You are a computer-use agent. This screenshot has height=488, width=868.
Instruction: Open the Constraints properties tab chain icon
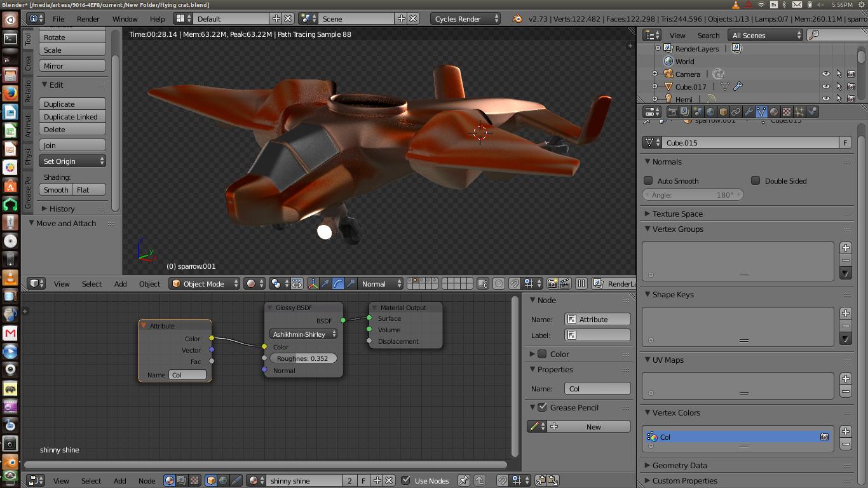click(x=736, y=112)
